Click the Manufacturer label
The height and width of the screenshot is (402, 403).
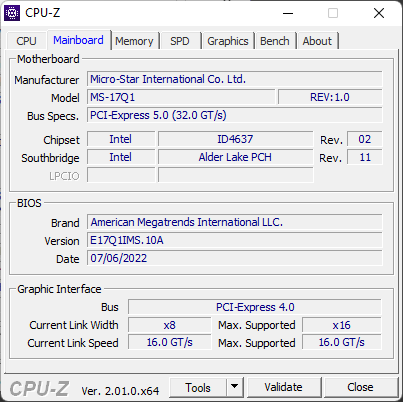(x=47, y=80)
